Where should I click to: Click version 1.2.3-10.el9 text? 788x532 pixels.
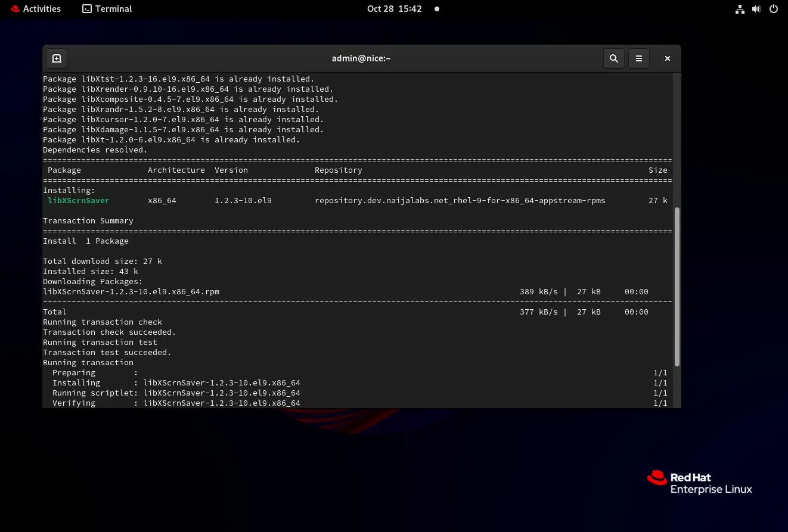click(x=243, y=201)
